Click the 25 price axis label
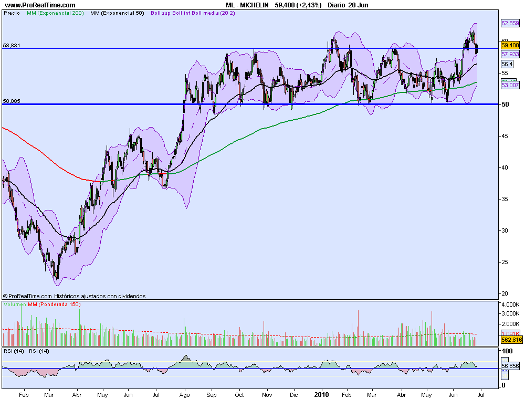Screen dimensions: 525x420 pyautogui.click(x=505, y=262)
